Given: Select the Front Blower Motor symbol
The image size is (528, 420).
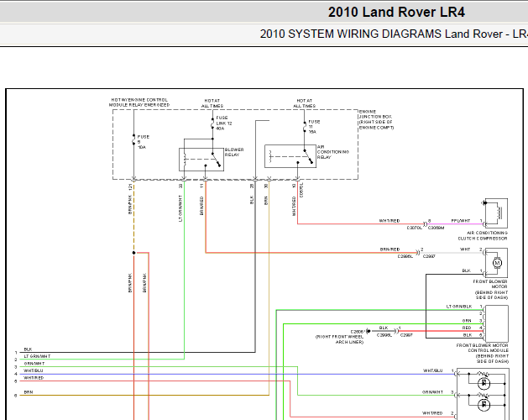Looking at the screenshot, I should pyautogui.click(x=496, y=261).
